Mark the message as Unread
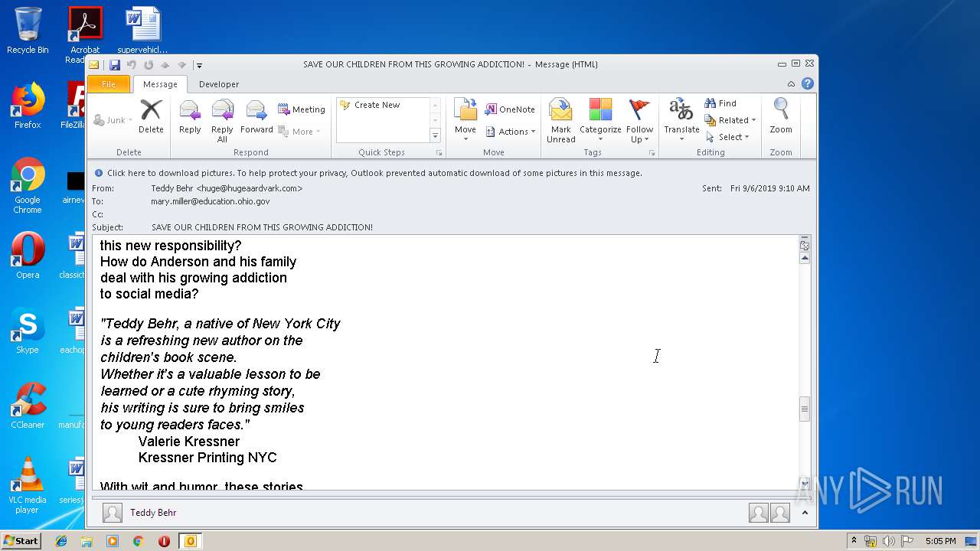This screenshot has height=551, width=980. click(x=560, y=121)
